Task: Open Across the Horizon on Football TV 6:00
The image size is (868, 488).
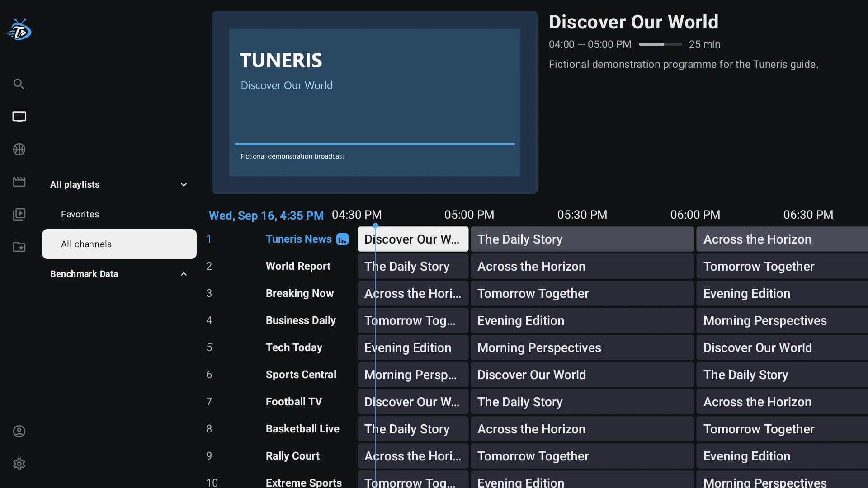Action: (782, 402)
